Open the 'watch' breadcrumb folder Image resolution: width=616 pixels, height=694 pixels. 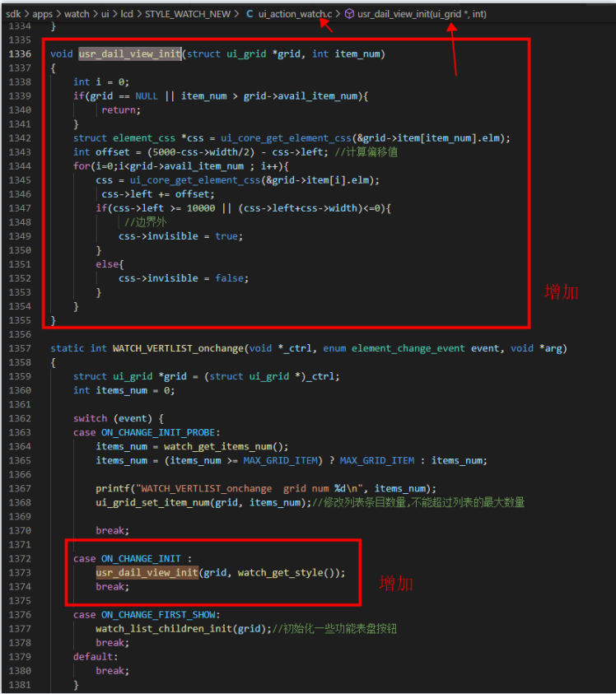[x=77, y=14]
